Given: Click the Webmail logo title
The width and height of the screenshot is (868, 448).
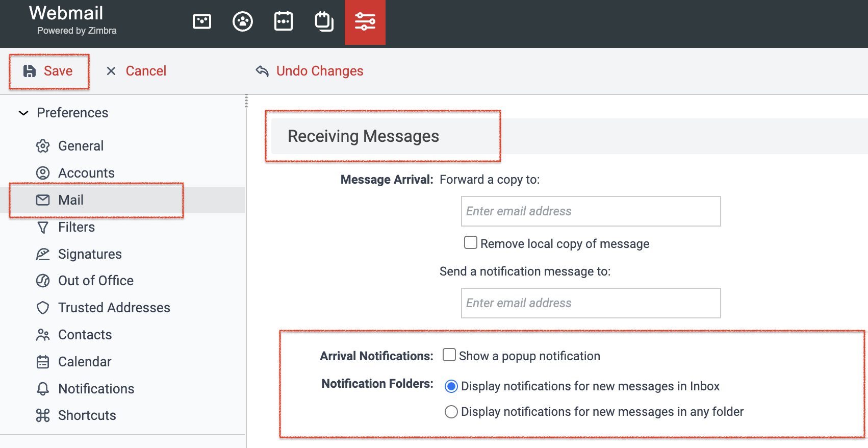Looking at the screenshot, I should pos(66,13).
